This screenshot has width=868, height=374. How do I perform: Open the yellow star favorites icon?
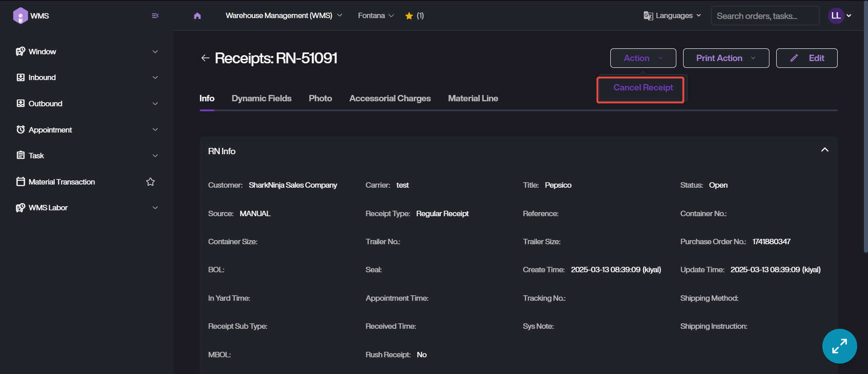tap(409, 16)
